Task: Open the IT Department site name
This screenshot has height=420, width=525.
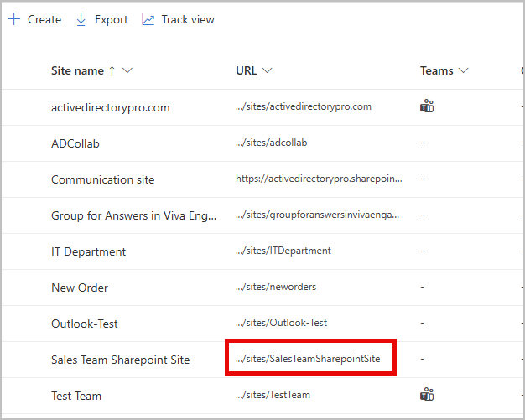Action: 88,251
